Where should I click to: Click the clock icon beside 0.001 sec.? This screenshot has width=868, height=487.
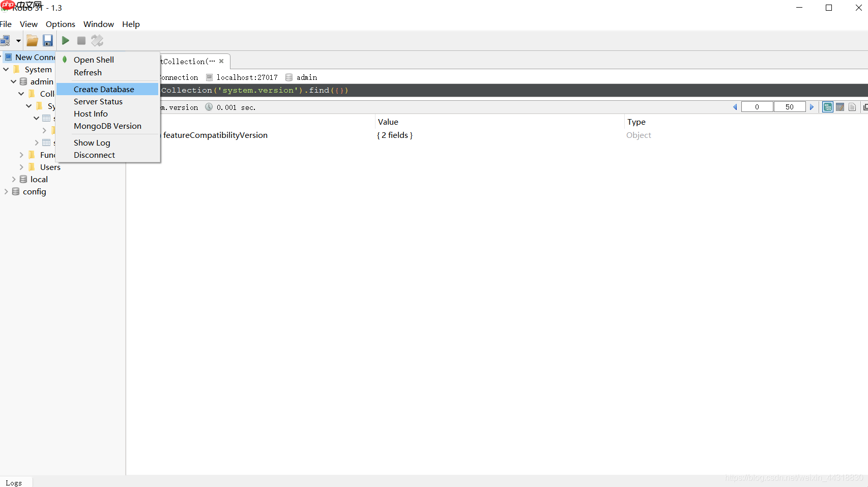(209, 107)
